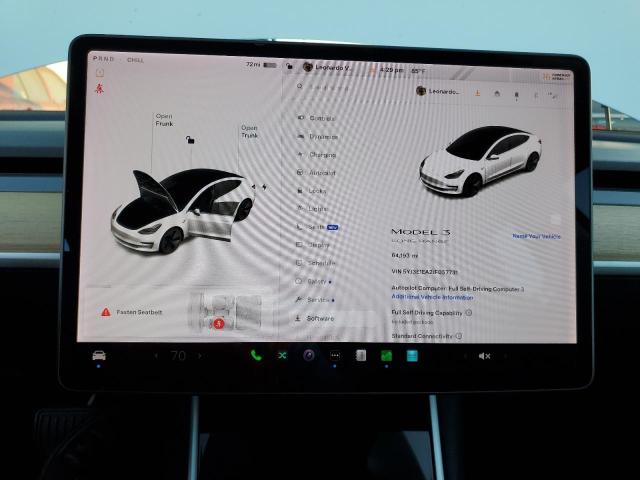This screenshot has width=640, height=480.
Task: Open the Schedule menu item
Action: pyautogui.click(x=316, y=263)
